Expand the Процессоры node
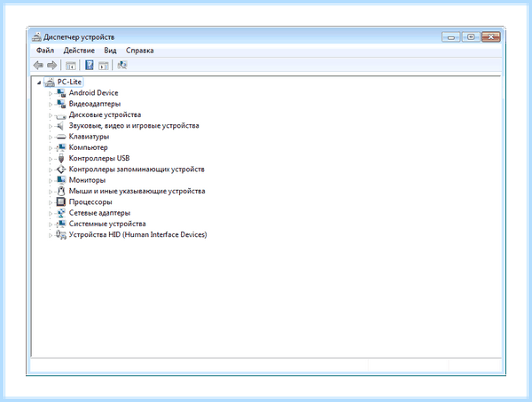The height and width of the screenshot is (402, 532). pyautogui.click(x=51, y=202)
